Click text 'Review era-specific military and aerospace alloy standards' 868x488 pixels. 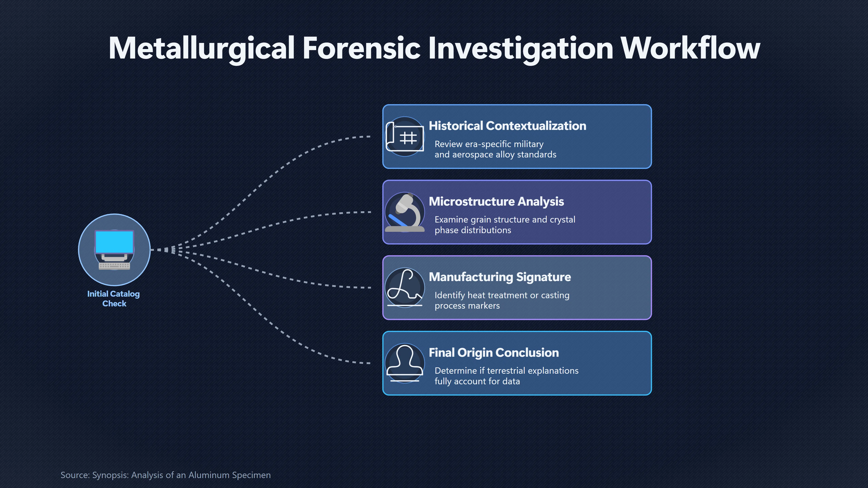click(x=495, y=149)
